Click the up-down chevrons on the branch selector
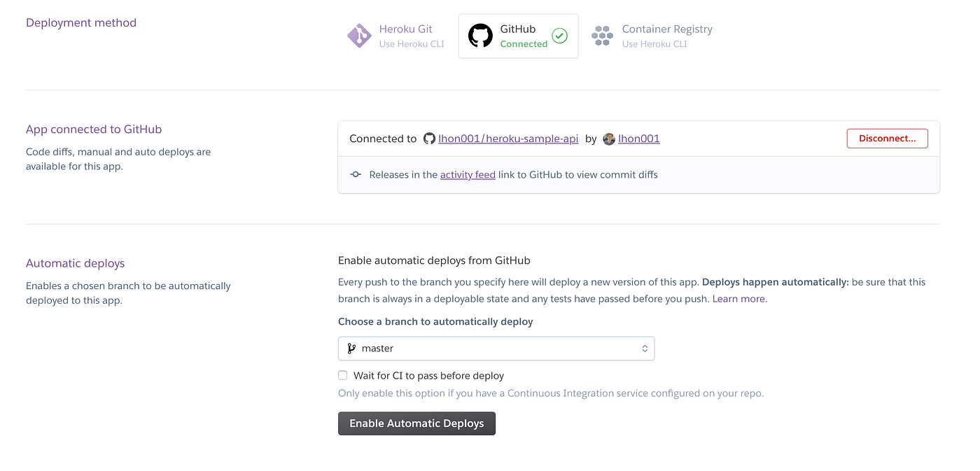 (645, 348)
